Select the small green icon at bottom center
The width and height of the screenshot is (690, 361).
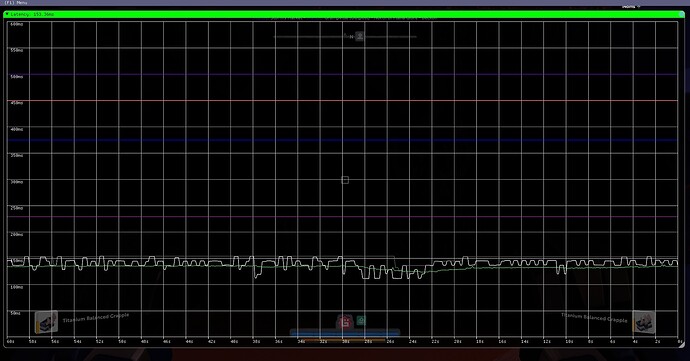click(x=361, y=320)
